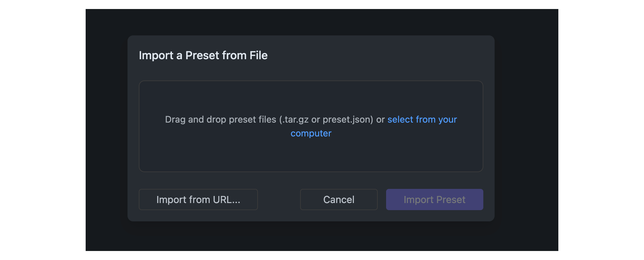Click the dimmed backdrop outside the dialog
The width and height of the screenshot is (644, 260).
[106, 129]
